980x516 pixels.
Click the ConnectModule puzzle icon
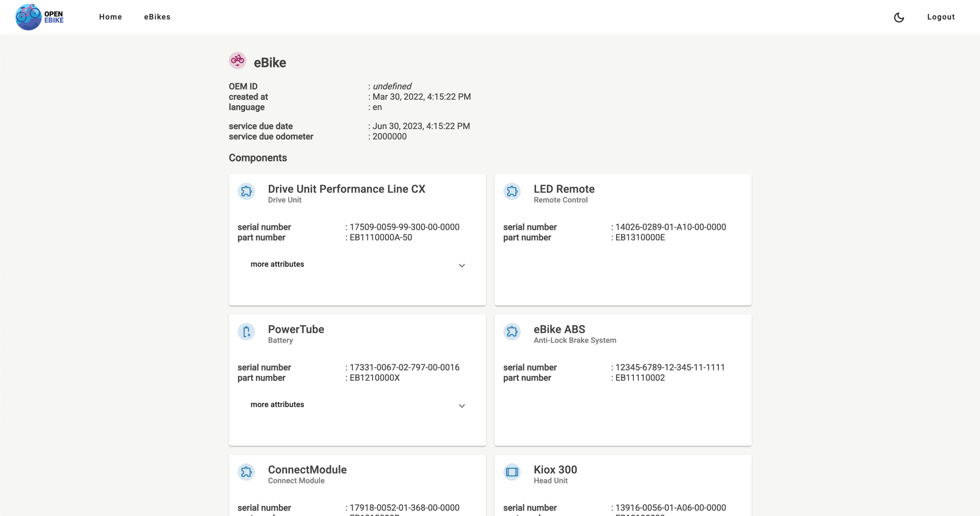[246, 472]
